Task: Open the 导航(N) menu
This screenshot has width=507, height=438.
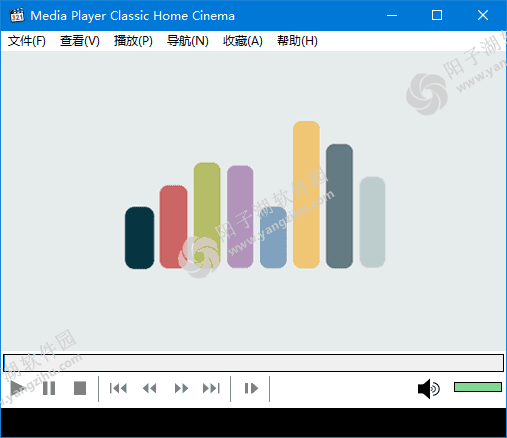Action: [x=188, y=41]
